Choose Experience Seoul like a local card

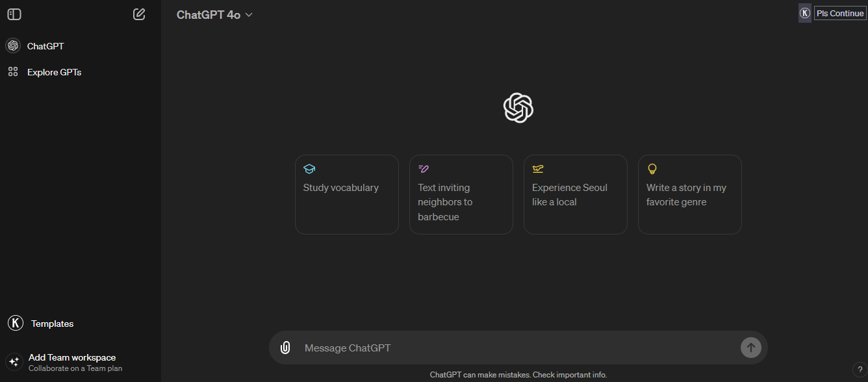point(576,194)
